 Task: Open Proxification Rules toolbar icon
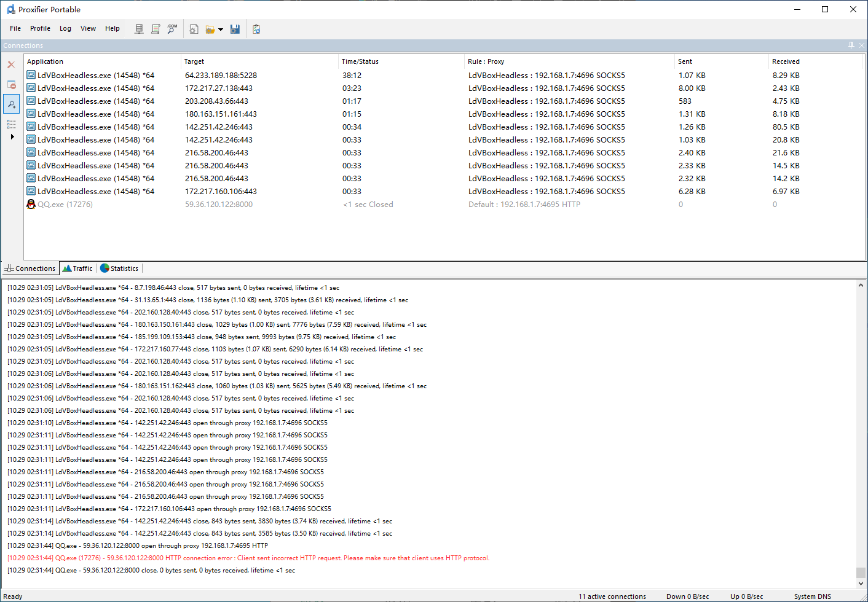[x=156, y=29]
